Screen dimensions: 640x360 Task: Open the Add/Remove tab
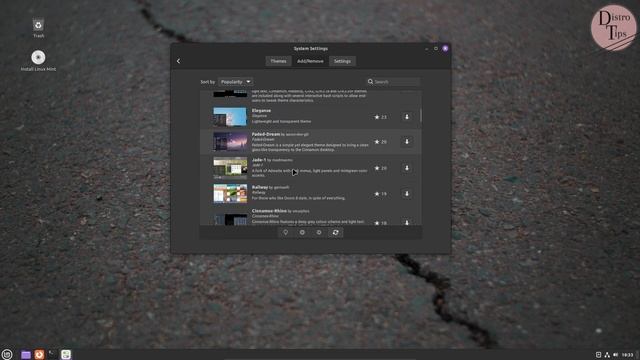point(310,61)
